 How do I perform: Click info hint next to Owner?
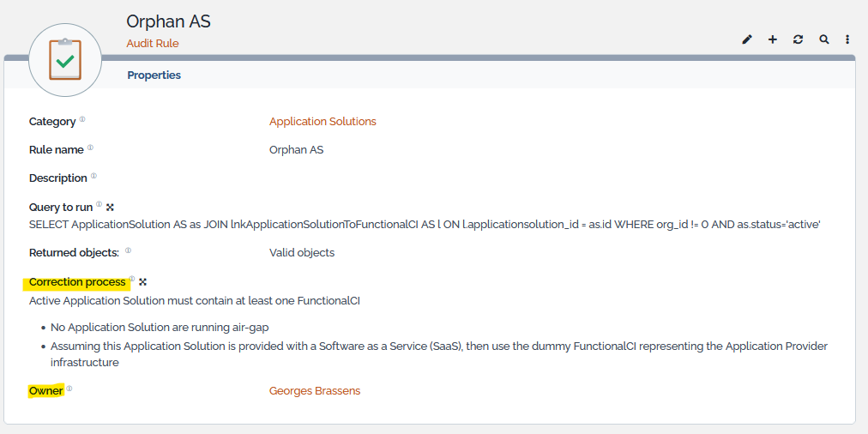69,389
